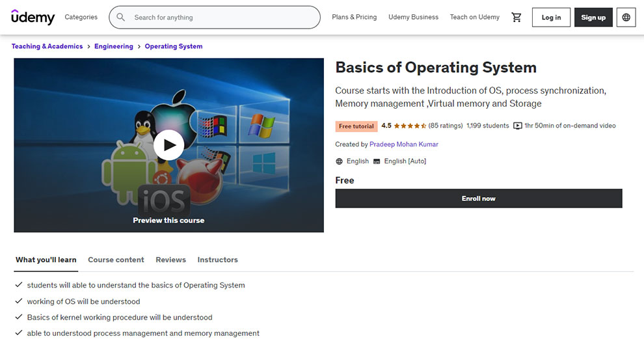Open the Categories menu
644x354 pixels.
coord(81,17)
